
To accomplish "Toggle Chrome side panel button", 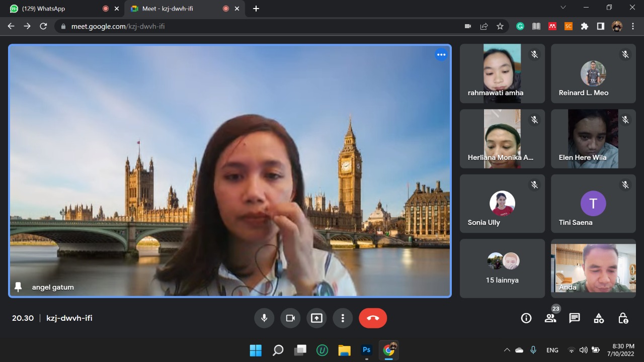I will [601, 26].
